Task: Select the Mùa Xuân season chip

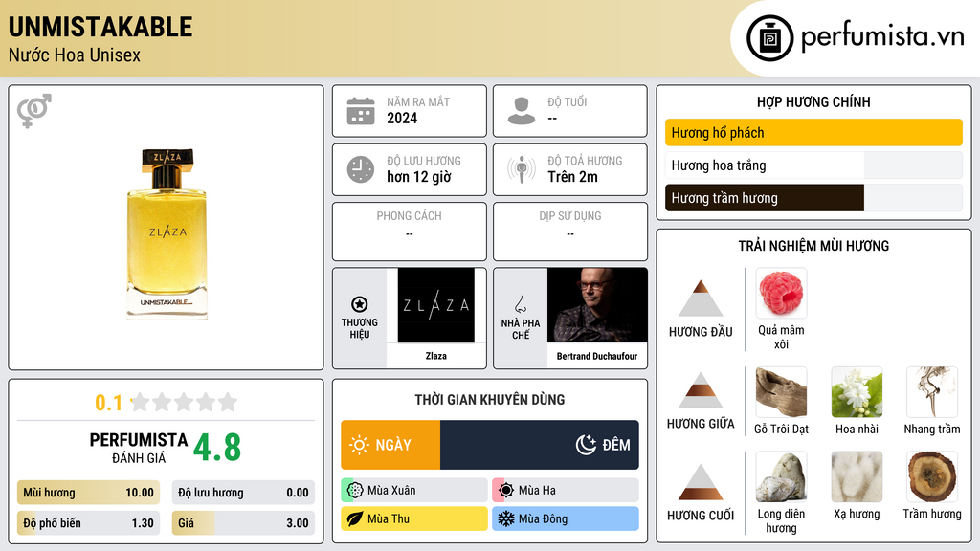Action: pos(414,491)
